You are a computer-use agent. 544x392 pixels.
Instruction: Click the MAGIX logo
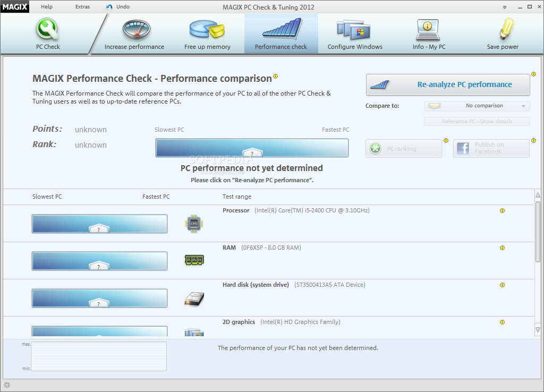pos(15,6)
